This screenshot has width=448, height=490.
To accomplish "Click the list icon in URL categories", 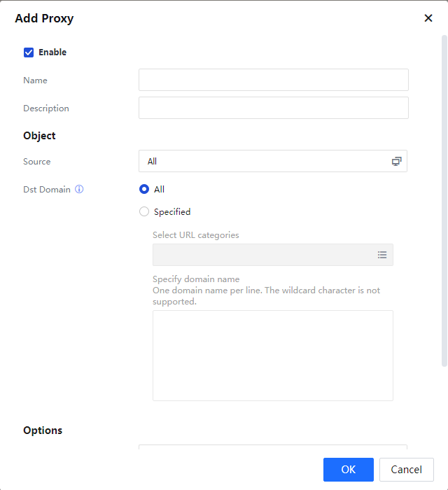I will (x=382, y=255).
